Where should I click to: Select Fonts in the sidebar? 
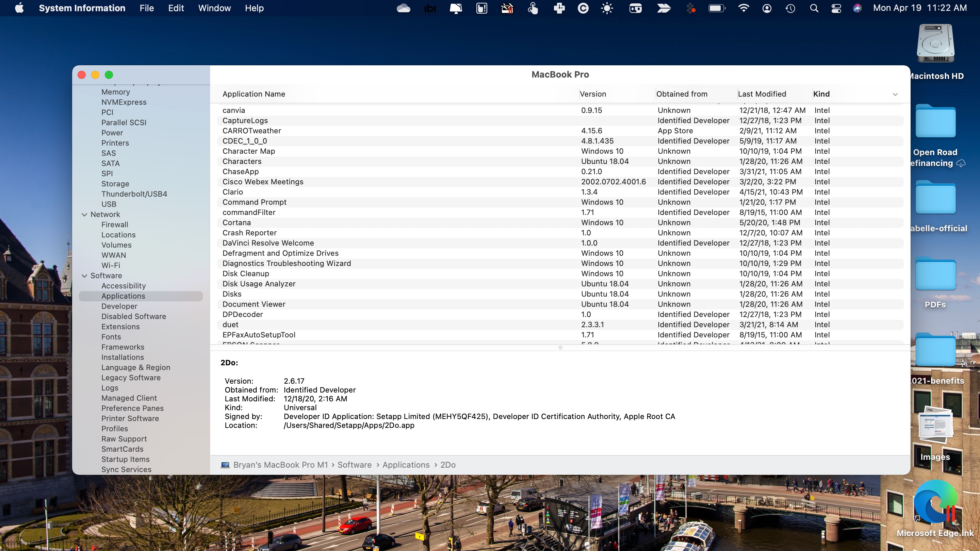(111, 337)
